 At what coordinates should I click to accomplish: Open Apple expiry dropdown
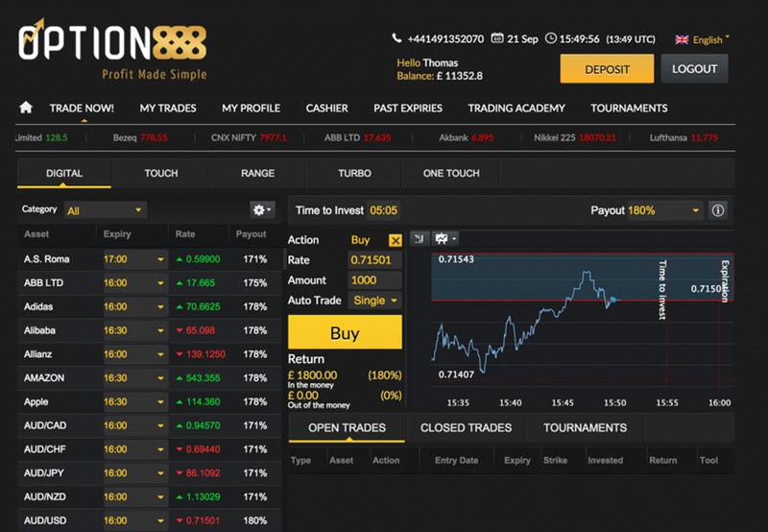[x=135, y=401]
